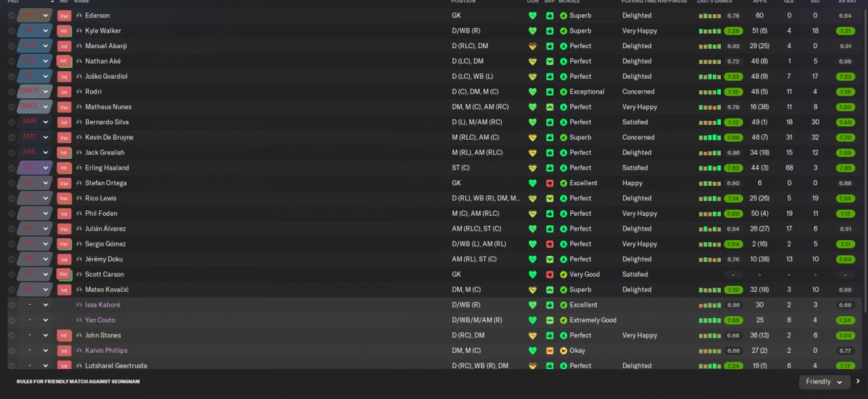Open Erling Haaland's STC position dropdown
Image resolution: width=868 pixels, height=399 pixels.
click(35, 168)
